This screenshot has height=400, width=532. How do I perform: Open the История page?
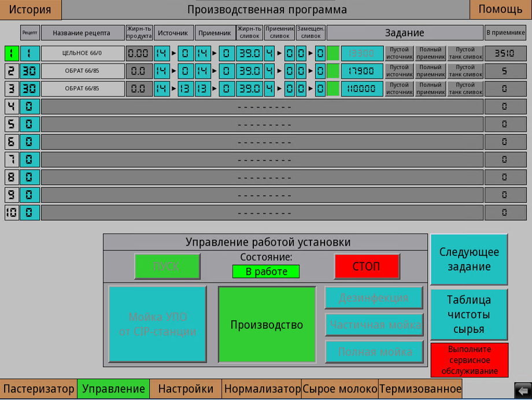30,9
